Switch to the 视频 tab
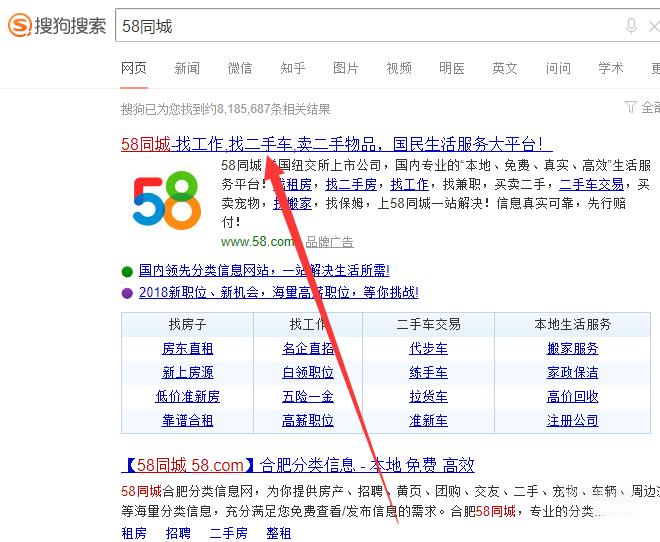The width and height of the screenshot is (660, 542). 399,68
